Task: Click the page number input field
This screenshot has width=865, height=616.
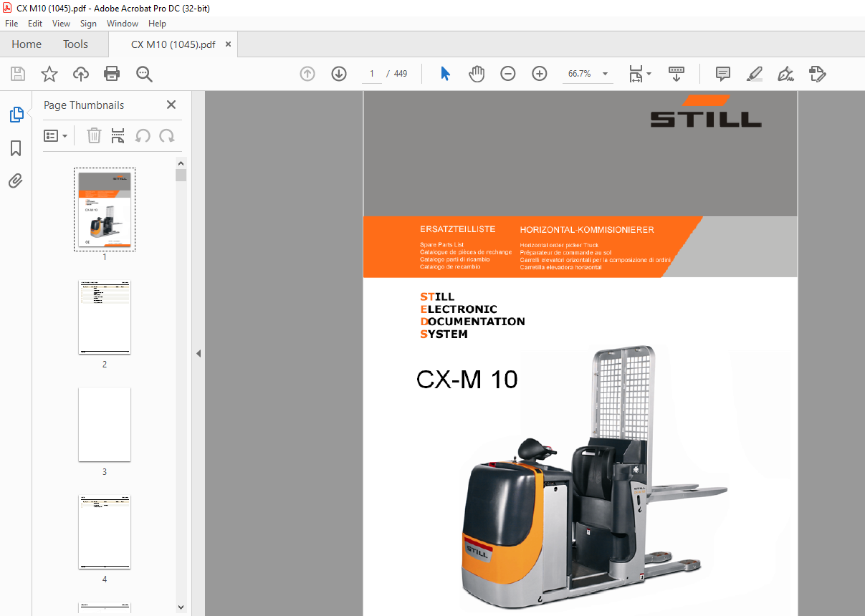Action: 372,74
